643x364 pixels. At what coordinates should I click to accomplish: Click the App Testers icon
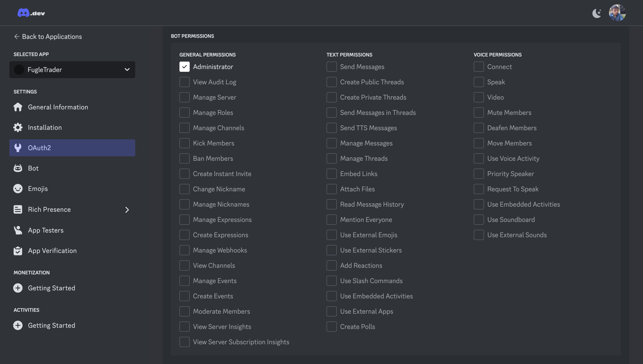click(x=18, y=230)
